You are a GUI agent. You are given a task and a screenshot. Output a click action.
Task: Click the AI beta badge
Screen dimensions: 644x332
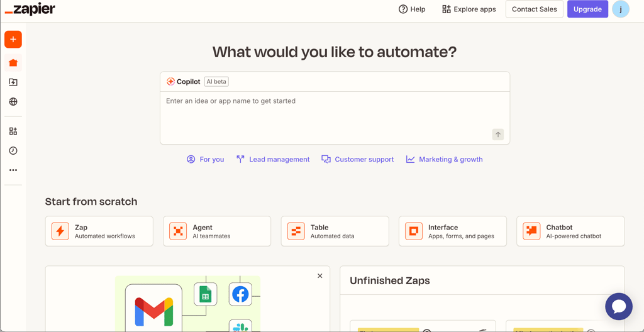(216, 81)
